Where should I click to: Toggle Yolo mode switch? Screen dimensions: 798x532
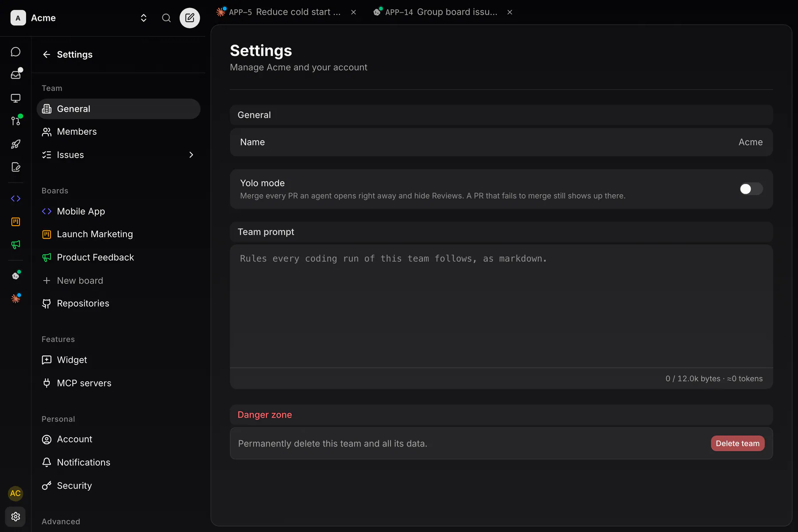(751, 189)
